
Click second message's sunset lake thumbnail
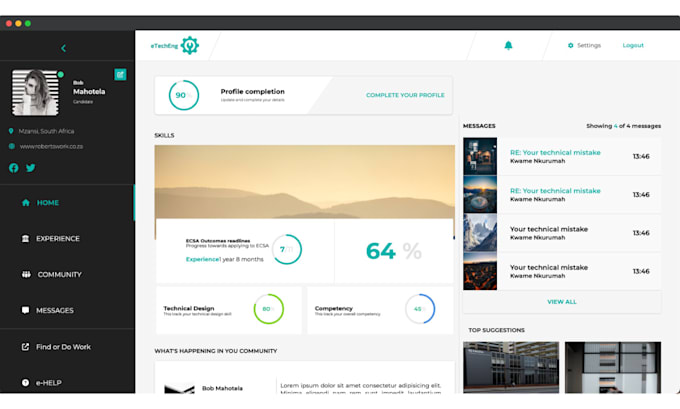480,194
